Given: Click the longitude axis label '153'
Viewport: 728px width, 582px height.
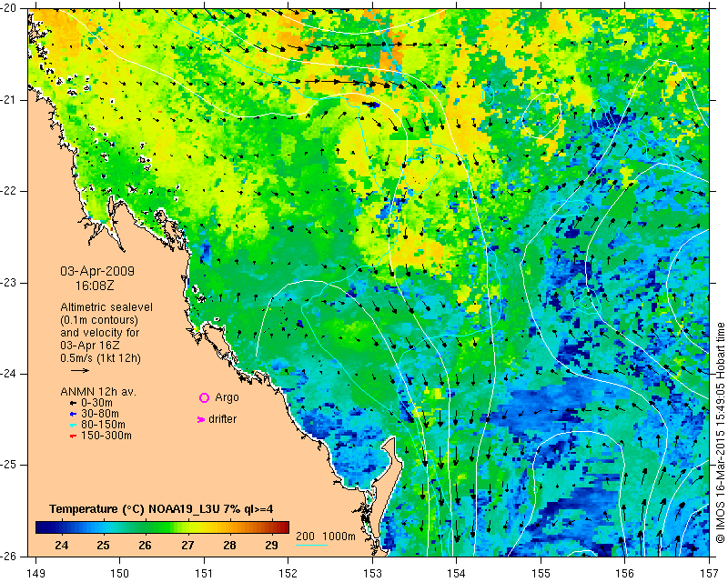Looking at the screenshot, I should pos(372,574).
